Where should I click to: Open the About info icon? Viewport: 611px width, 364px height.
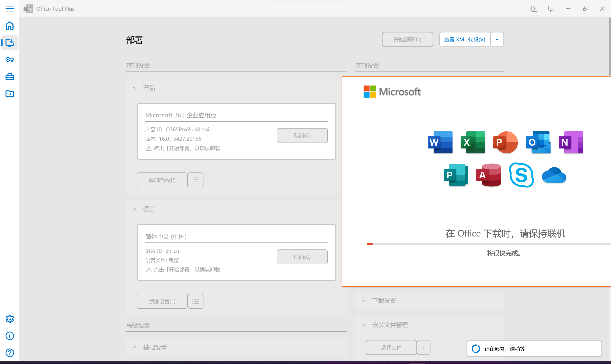(10, 336)
